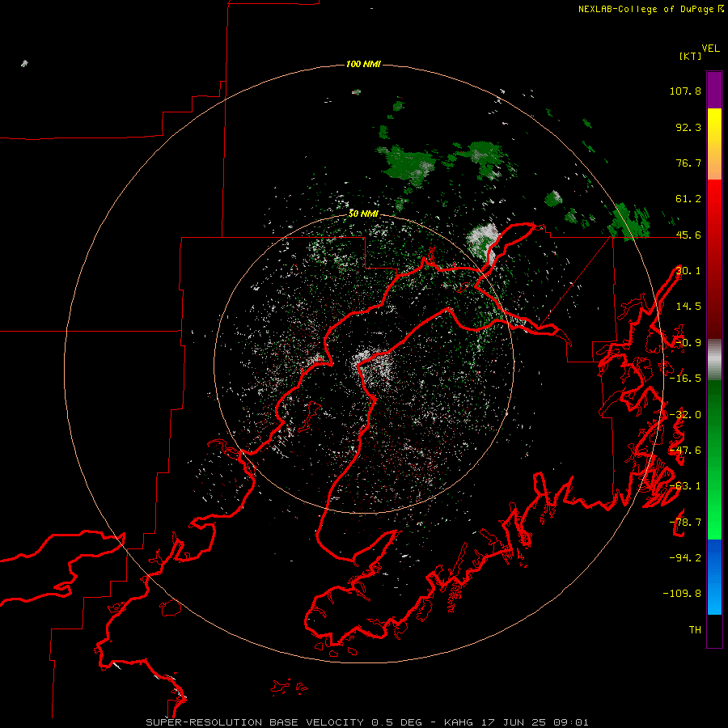The height and width of the screenshot is (728, 728).
Task: Click the Super-Resolution Base Velocity caption text
Action: point(366,722)
